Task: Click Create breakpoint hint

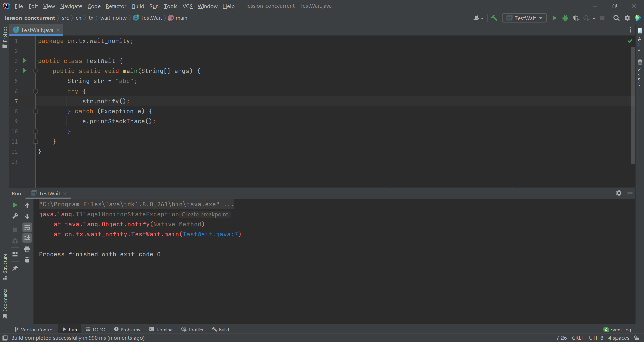Action: [205, 214]
